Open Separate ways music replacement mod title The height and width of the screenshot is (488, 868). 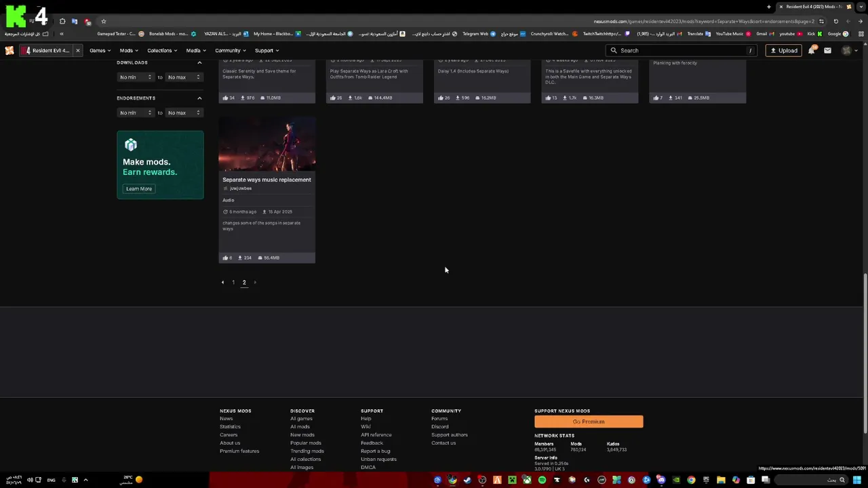[x=267, y=180]
